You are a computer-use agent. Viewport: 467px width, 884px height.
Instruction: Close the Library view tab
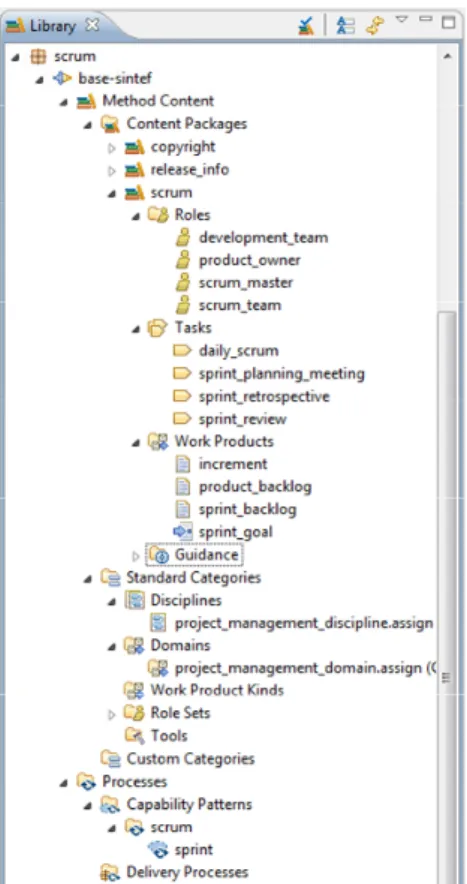[91, 25]
